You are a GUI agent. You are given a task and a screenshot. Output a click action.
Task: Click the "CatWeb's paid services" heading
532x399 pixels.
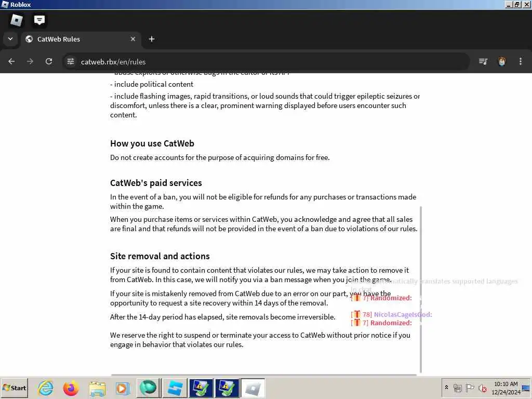coord(156,183)
